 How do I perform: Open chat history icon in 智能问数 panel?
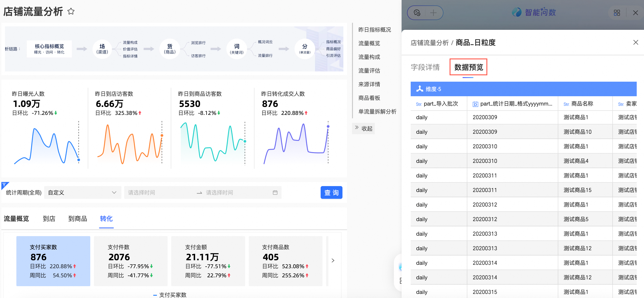(x=417, y=13)
